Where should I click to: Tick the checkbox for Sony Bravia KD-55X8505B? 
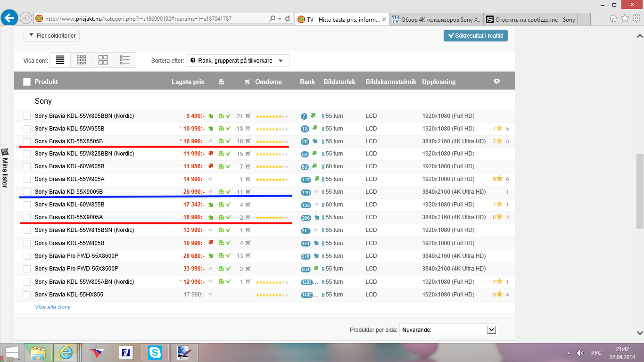(27, 141)
